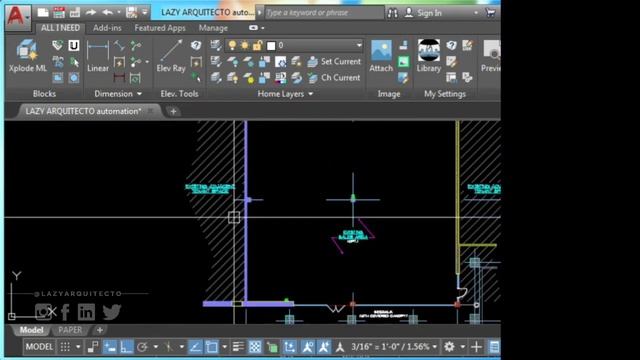Click the Sign In button

423,13
